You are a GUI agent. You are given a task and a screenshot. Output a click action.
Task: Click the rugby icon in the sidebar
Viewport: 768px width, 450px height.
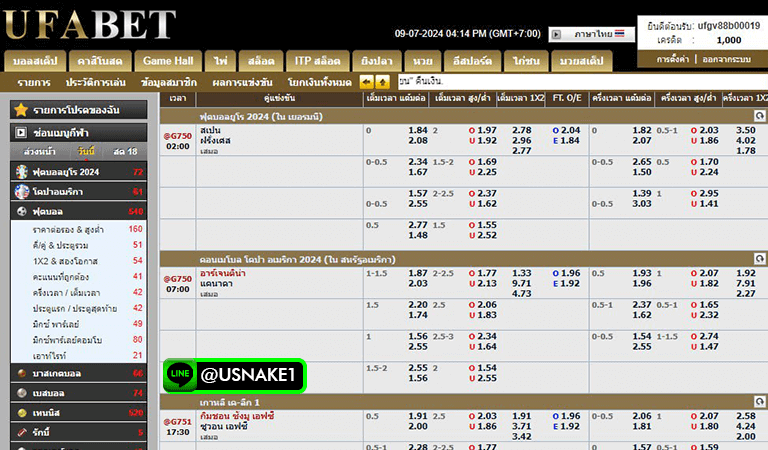pyautogui.click(x=22, y=432)
